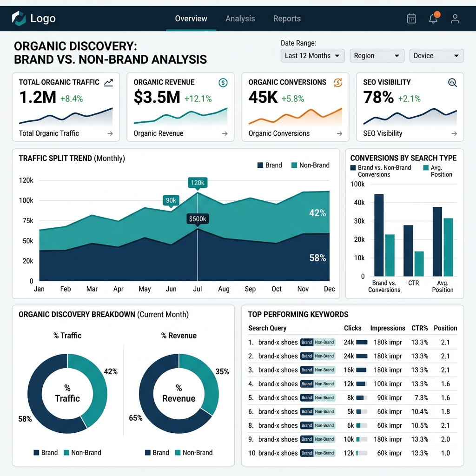The height and width of the screenshot is (476, 476).
Task: Click the 78% SEO visibility value
Action: (x=378, y=98)
